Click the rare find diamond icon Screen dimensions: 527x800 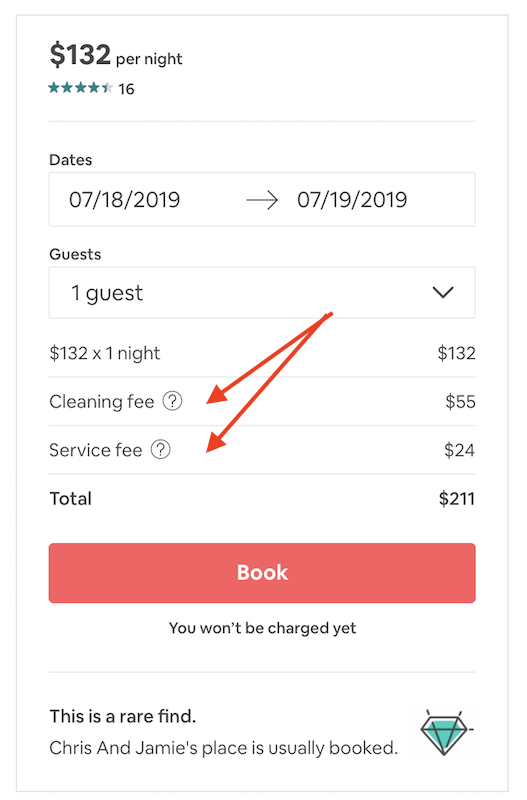click(x=446, y=733)
